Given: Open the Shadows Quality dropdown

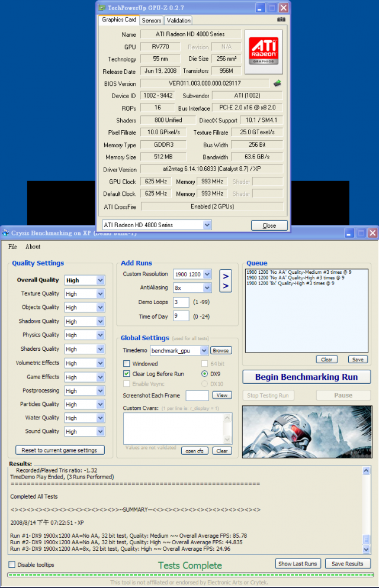Looking at the screenshot, I should pyautogui.click(x=100, y=321).
